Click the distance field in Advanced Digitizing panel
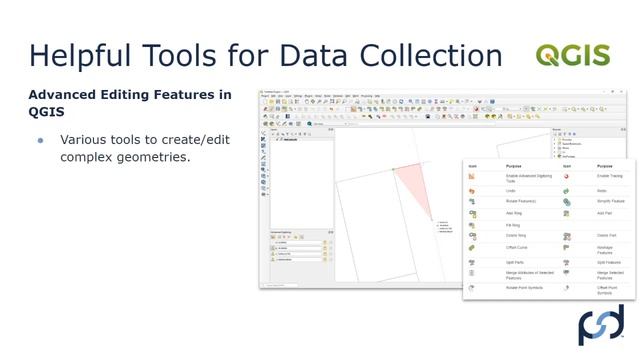Image resolution: width=640 pixels, height=360 pixels. 299,242
